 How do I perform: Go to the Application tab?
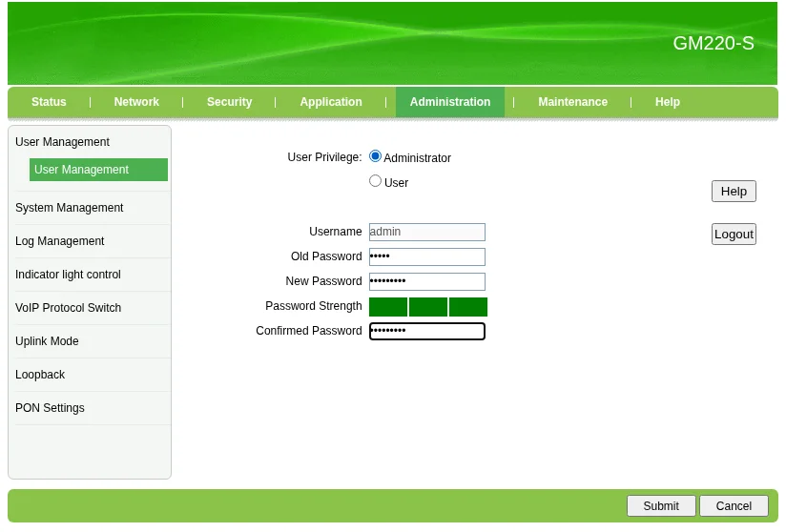click(x=331, y=102)
